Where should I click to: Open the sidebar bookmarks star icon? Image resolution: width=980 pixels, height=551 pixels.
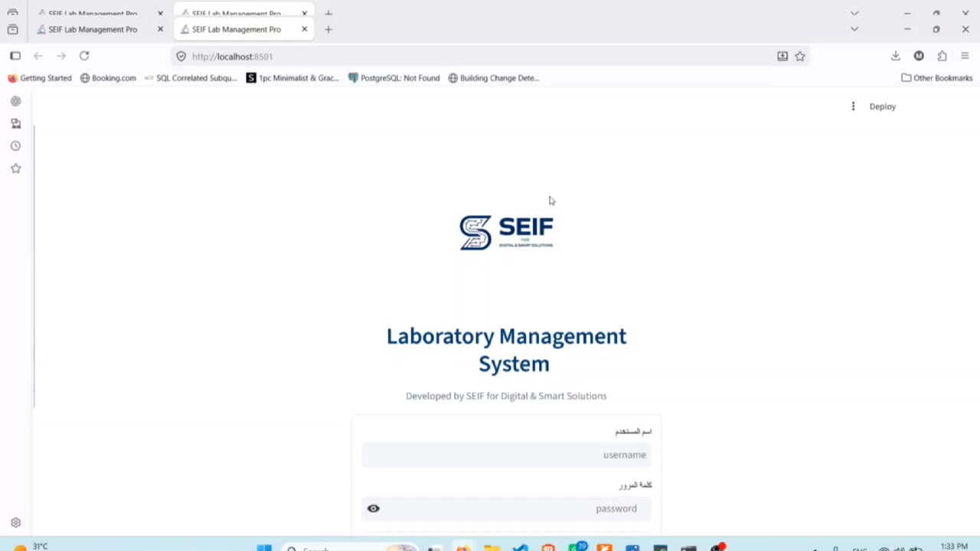pyautogui.click(x=15, y=168)
